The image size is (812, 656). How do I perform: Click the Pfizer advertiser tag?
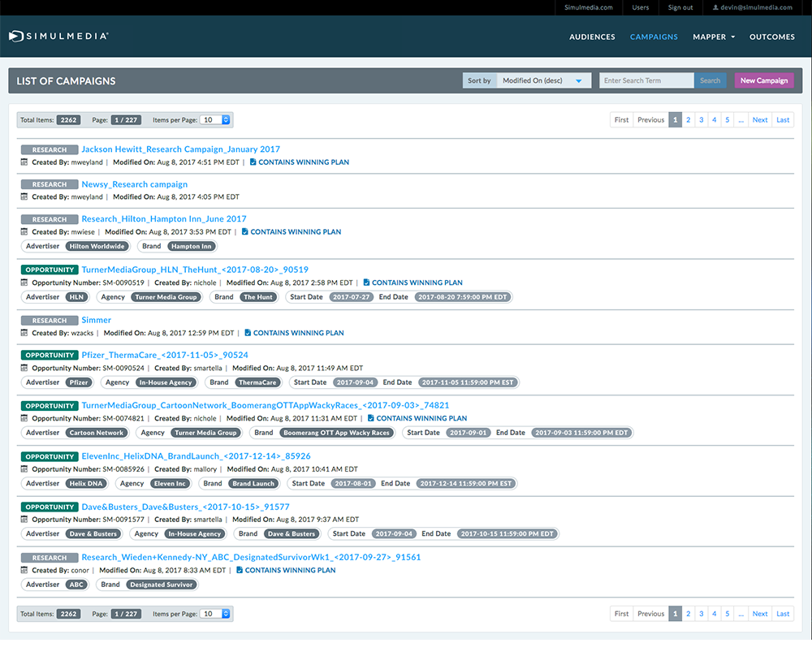click(79, 382)
